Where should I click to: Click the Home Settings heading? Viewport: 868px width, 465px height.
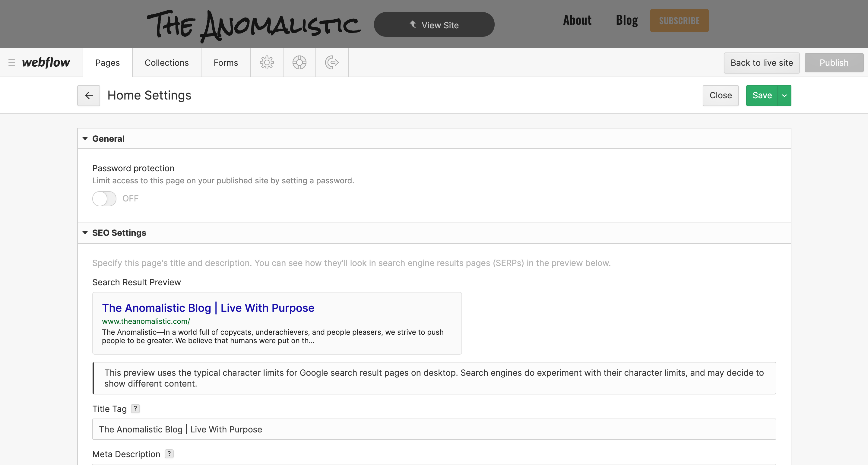149,95
